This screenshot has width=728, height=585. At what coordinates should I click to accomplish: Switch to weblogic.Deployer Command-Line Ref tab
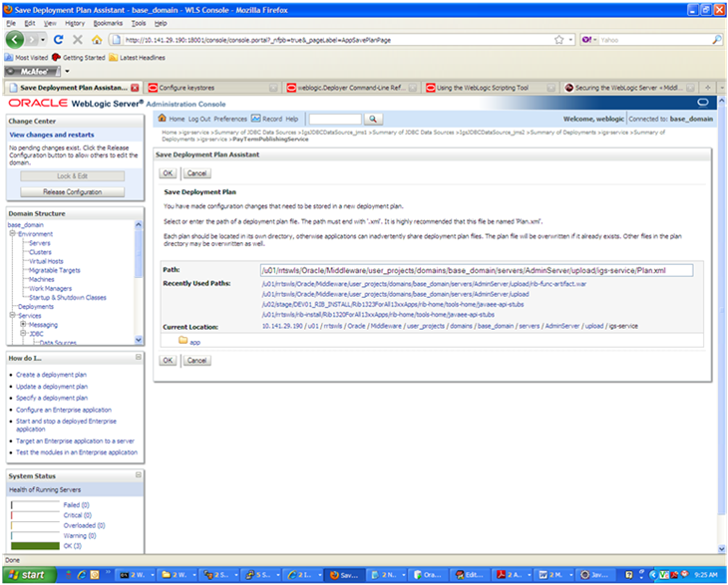pyautogui.click(x=351, y=88)
